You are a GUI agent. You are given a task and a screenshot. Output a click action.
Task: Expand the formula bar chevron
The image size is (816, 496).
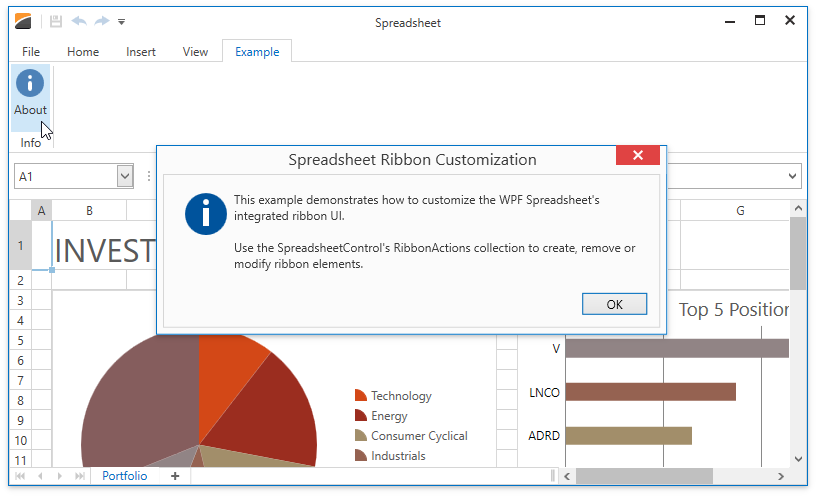[792, 176]
